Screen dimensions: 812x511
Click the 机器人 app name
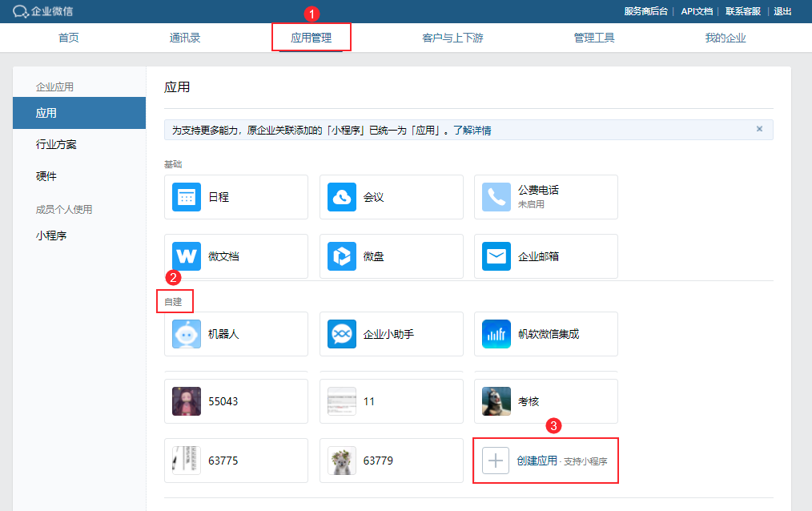(223, 334)
